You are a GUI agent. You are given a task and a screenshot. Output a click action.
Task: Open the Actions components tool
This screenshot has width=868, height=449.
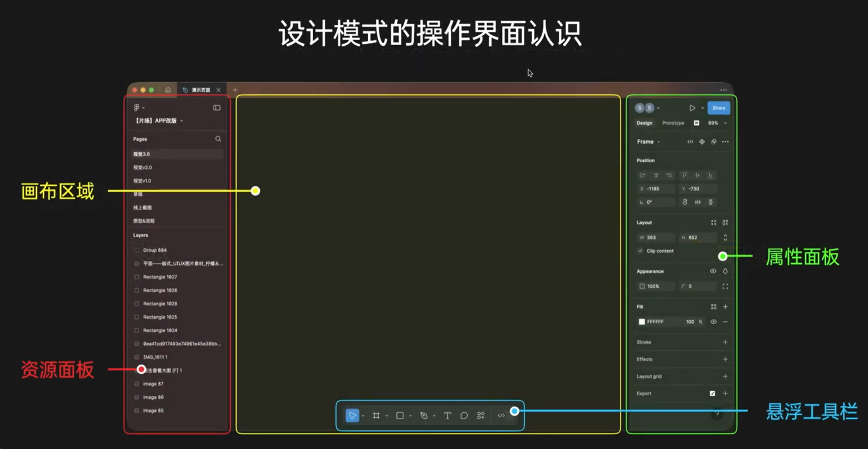pos(481,416)
